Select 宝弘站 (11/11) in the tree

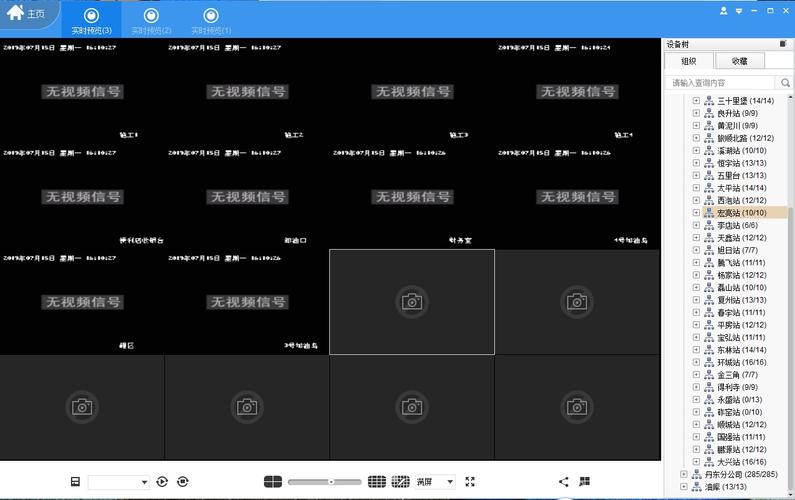point(741,337)
